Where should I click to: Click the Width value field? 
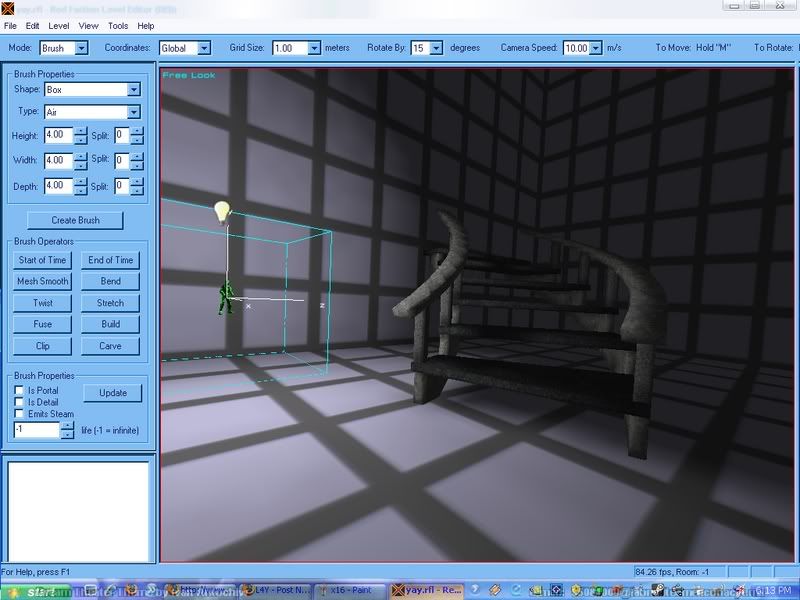58,160
